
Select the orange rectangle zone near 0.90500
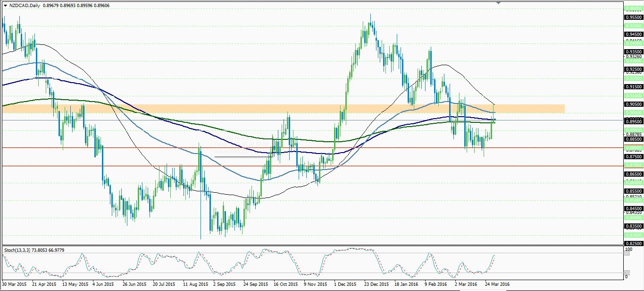pos(283,109)
